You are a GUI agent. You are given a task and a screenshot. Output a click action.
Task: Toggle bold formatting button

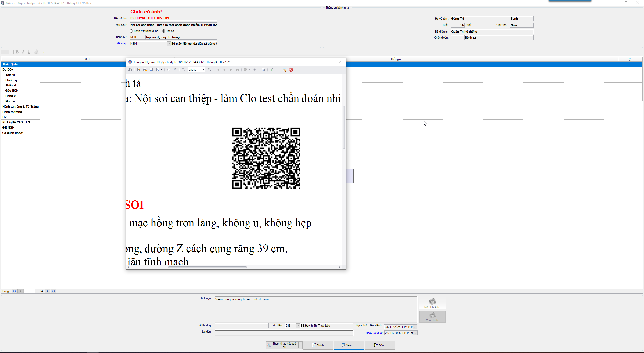tap(17, 52)
